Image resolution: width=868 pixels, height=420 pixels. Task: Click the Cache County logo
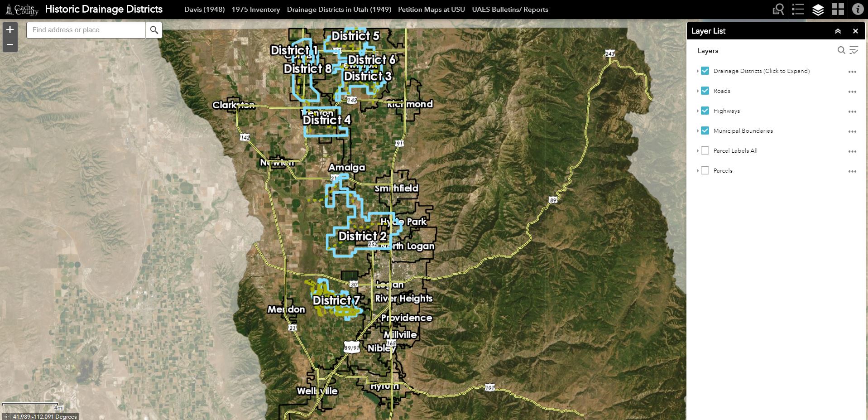point(22,8)
